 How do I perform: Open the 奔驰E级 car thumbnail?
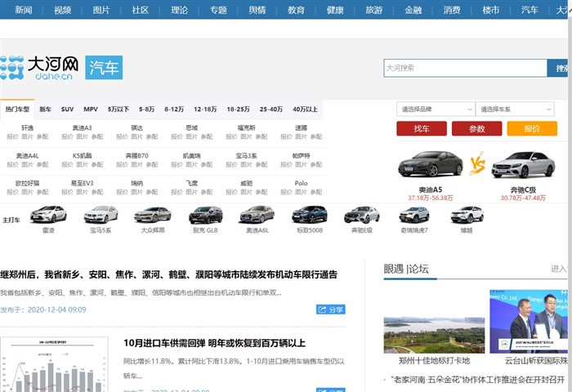361,215
